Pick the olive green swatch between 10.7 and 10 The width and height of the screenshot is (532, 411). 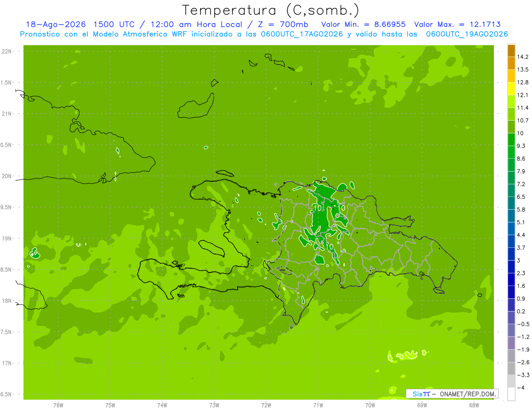click(511, 126)
